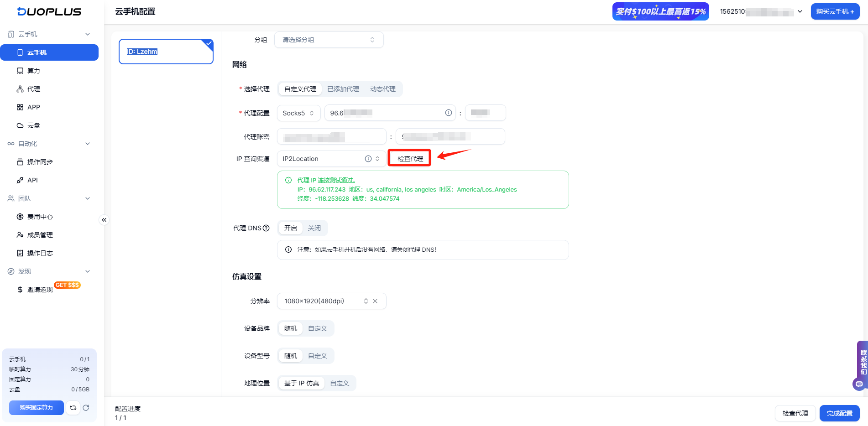Open the account dropdown 1562510
The width and height of the screenshot is (868, 426).
click(761, 11)
